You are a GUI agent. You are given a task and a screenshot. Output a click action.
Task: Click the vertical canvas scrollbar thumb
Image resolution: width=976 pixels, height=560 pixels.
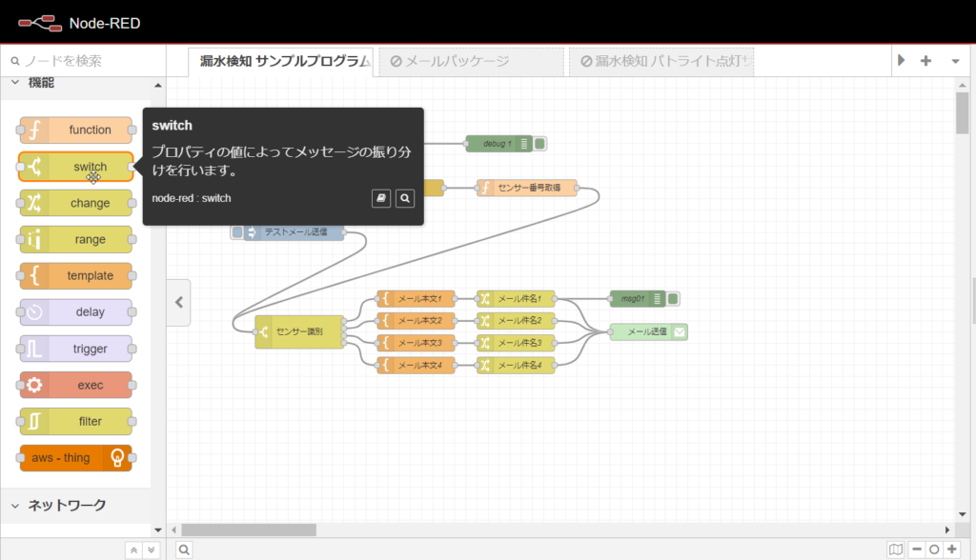coord(963,112)
